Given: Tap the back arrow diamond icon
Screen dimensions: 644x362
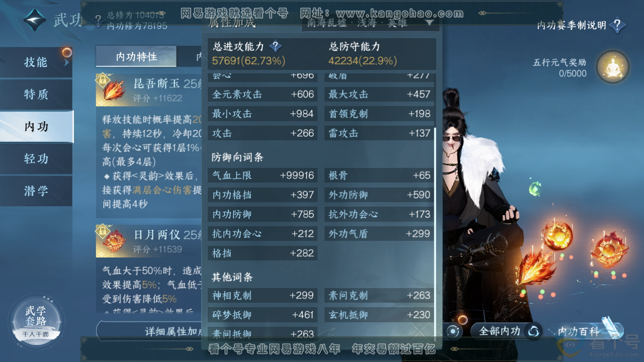Looking at the screenshot, I should [x=35, y=20].
